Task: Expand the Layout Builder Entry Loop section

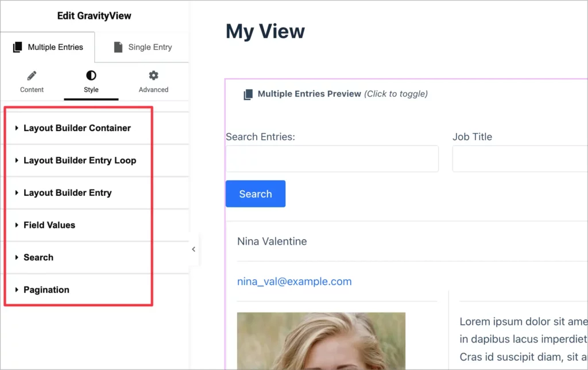Action: pyautogui.click(x=81, y=160)
